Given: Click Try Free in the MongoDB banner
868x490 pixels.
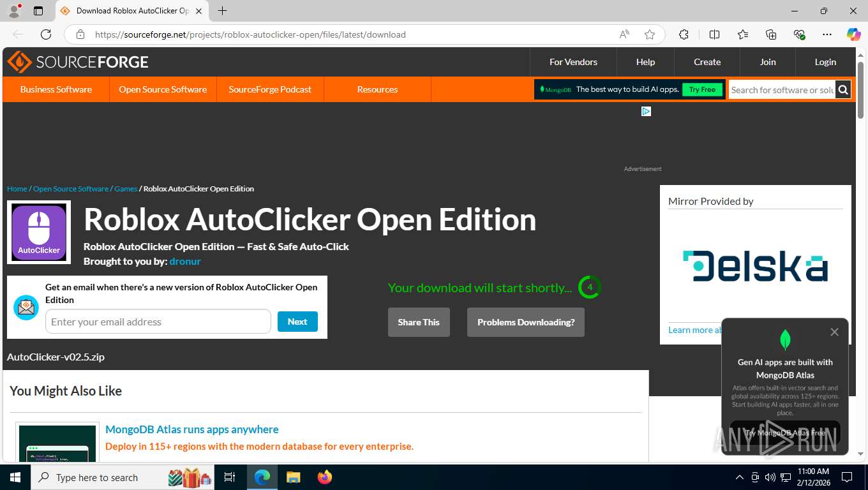Looking at the screenshot, I should (702, 89).
